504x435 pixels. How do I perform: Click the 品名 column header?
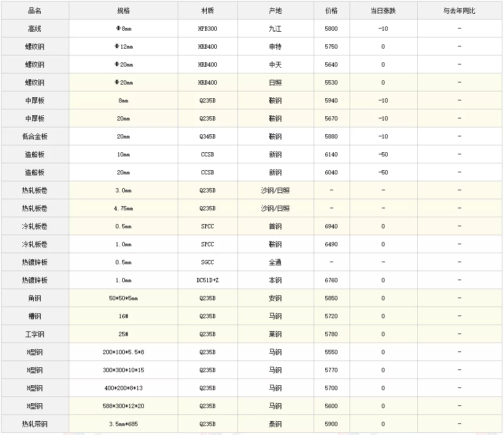35,11
